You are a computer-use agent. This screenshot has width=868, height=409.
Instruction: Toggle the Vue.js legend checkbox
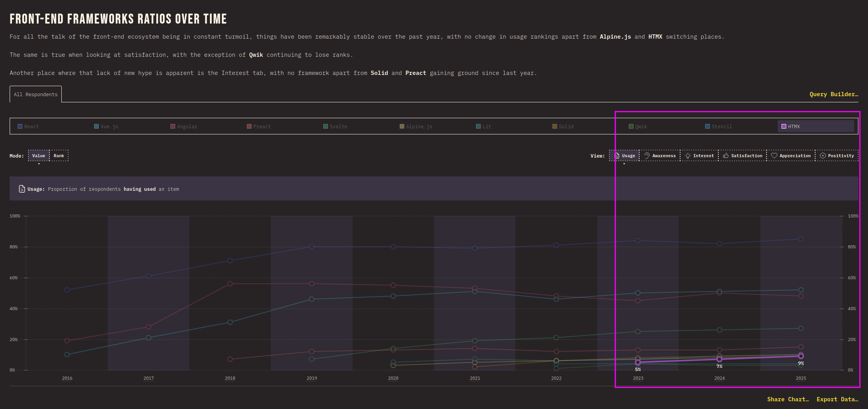(96, 126)
